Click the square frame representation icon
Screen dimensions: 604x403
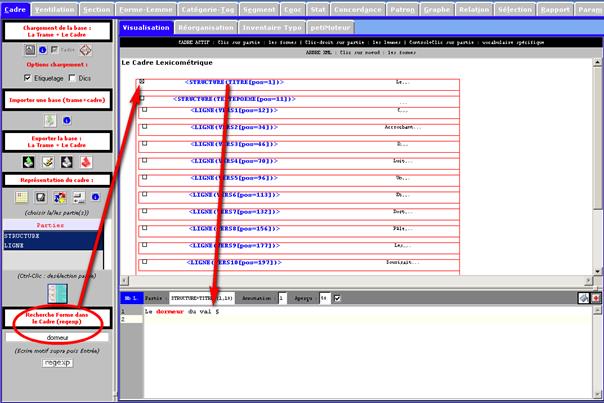coord(40,198)
